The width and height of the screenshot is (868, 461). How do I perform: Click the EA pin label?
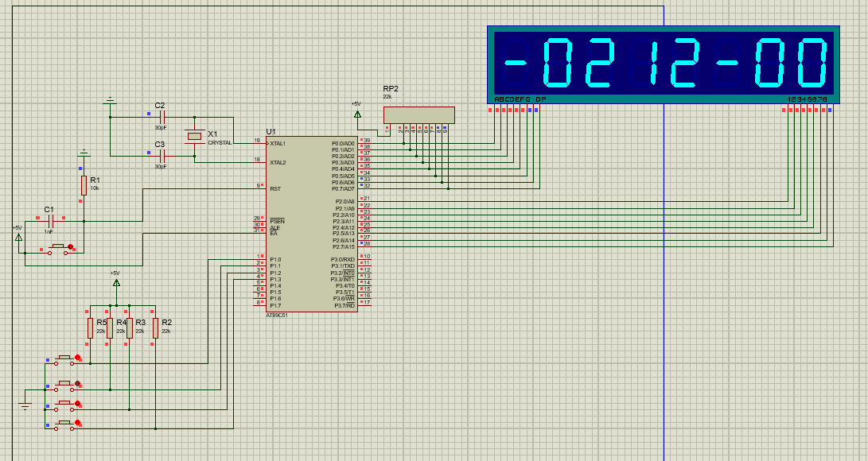pos(274,233)
